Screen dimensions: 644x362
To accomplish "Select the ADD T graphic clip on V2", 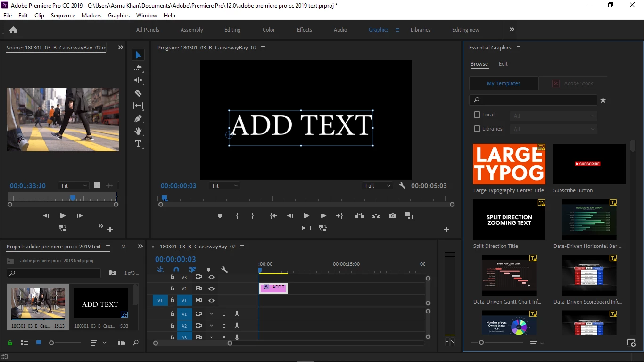I will click(273, 288).
